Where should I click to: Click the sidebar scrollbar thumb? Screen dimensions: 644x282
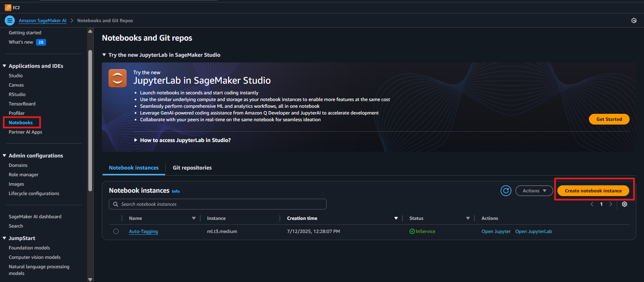click(90, 121)
